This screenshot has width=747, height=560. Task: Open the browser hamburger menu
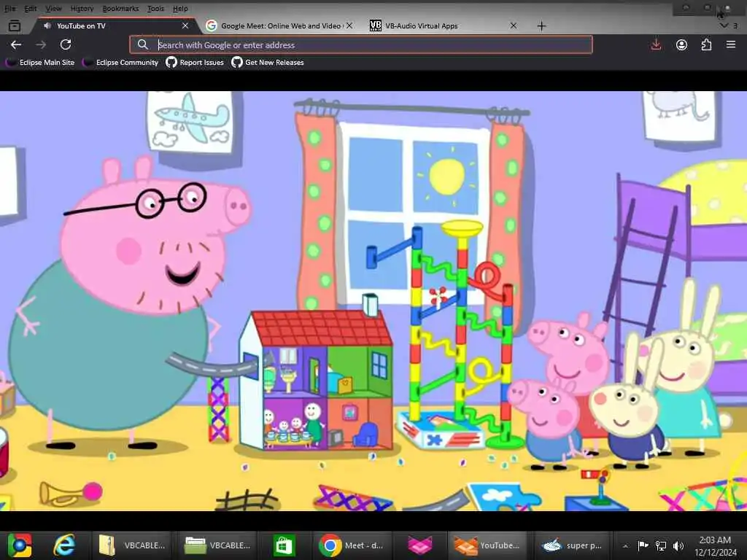point(731,44)
